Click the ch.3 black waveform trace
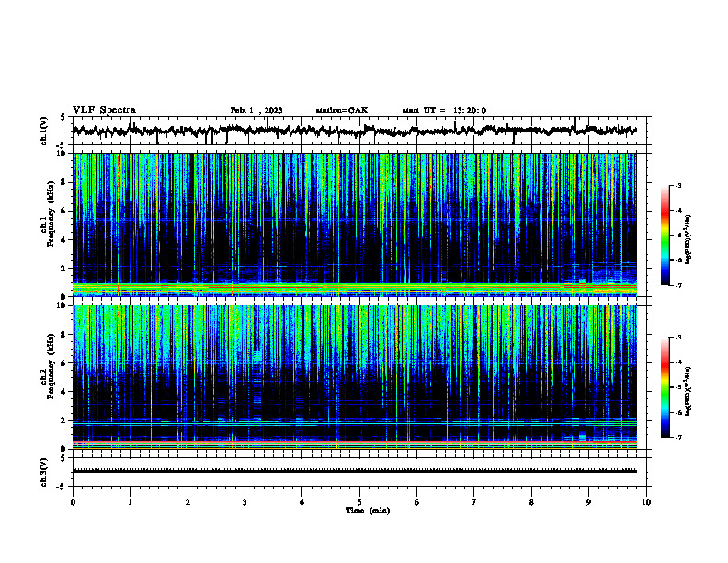This screenshot has height=563, width=728. (x=355, y=471)
